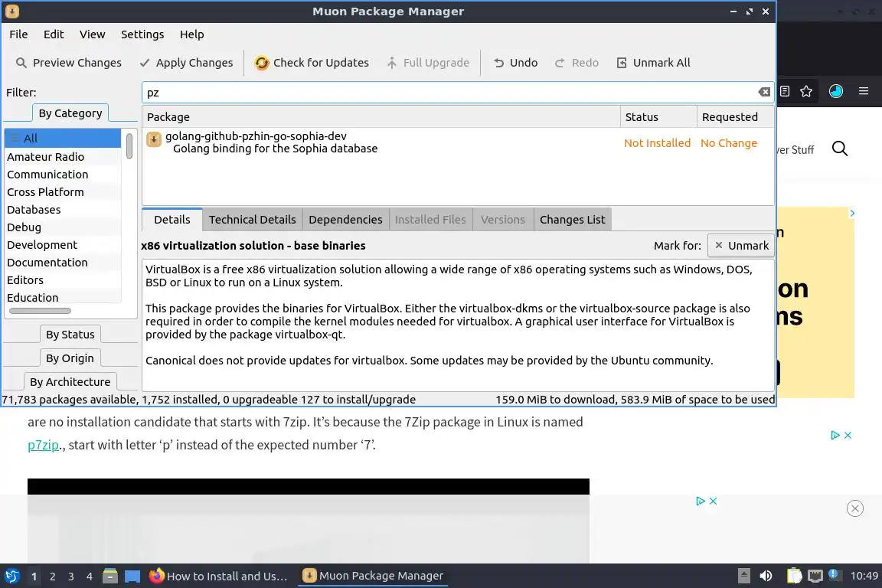Sort by the Package column header
Image resolution: width=882 pixels, height=588 pixels.
[x=381, y=117]
